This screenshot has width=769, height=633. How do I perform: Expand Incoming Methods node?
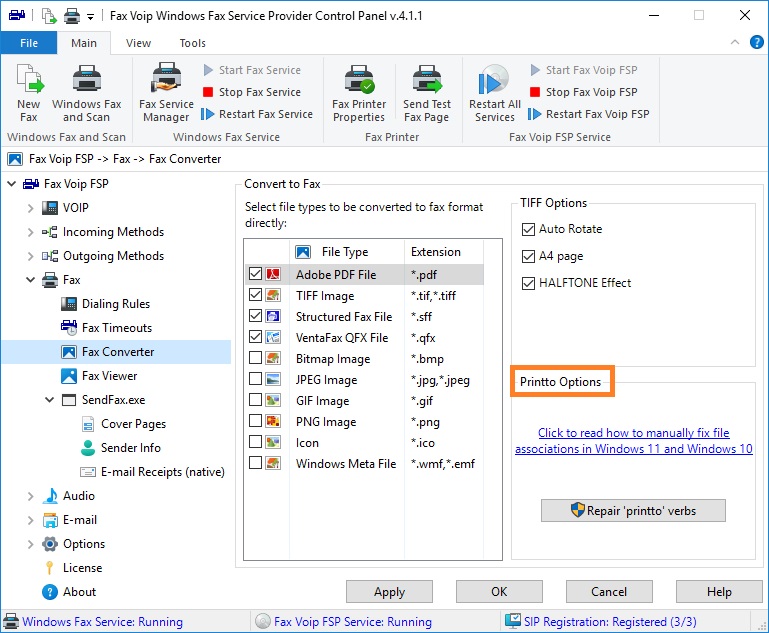(x=30, y=232)
